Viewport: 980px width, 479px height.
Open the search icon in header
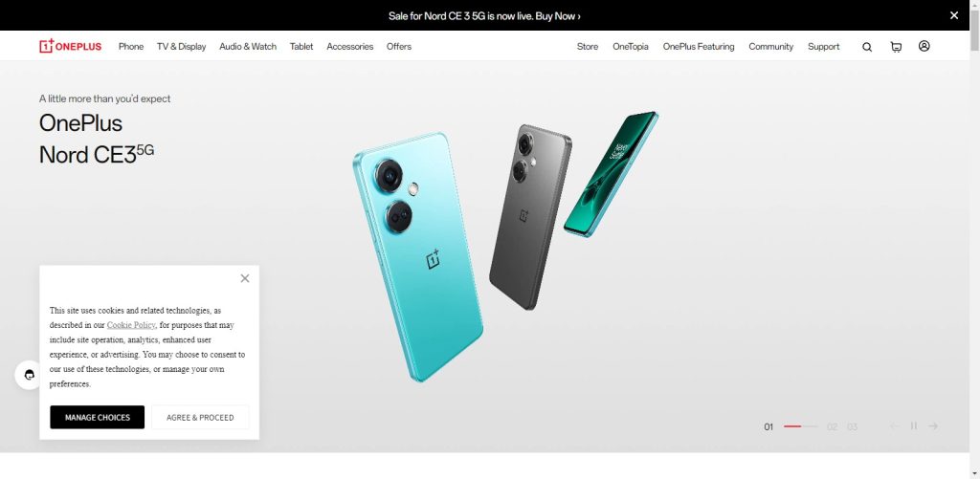point(867,47)
